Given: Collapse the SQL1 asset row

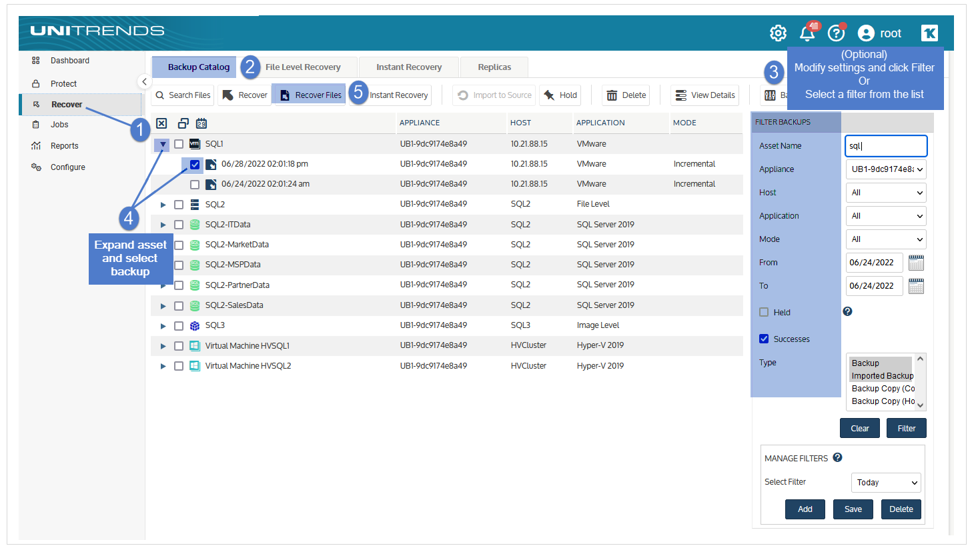Looking at the screenshot, I should pyautogui.click(x=163, y=144).
